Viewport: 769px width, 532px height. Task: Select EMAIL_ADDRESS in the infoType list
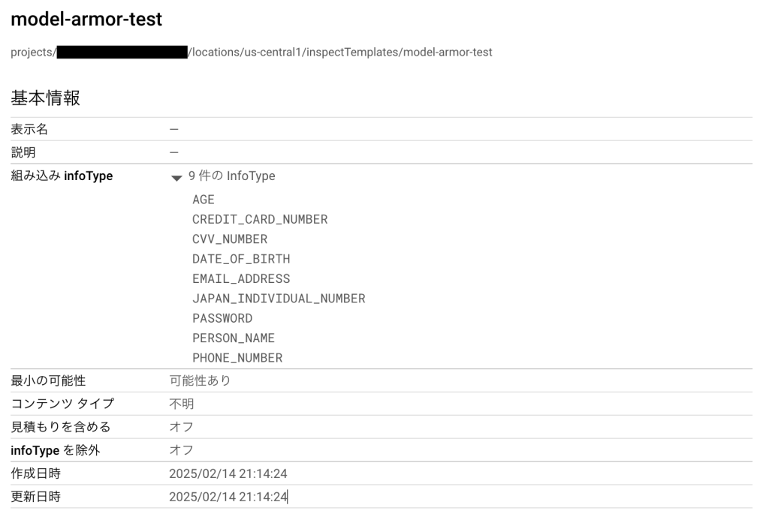[x=241, y=278]
